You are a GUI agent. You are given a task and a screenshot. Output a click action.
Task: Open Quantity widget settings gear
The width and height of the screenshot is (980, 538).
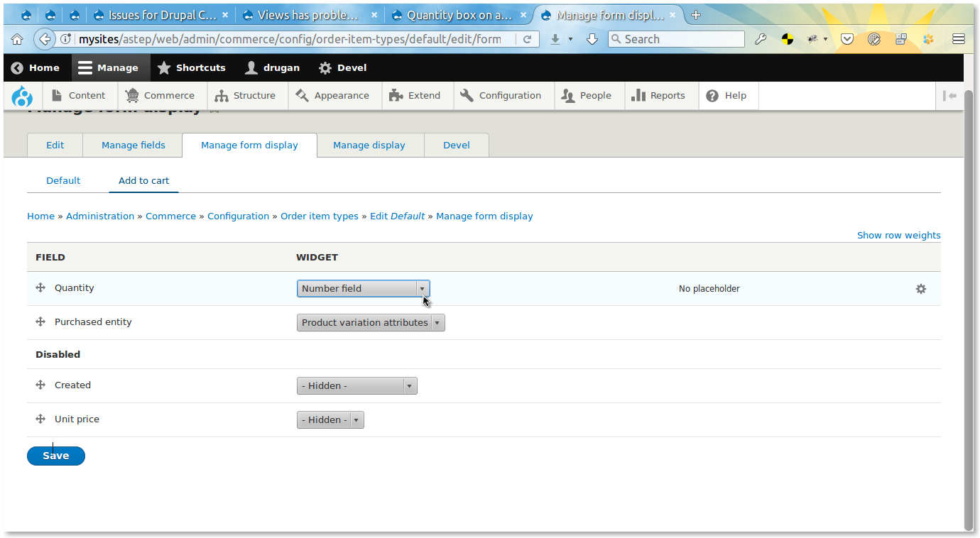click(920, 289)
